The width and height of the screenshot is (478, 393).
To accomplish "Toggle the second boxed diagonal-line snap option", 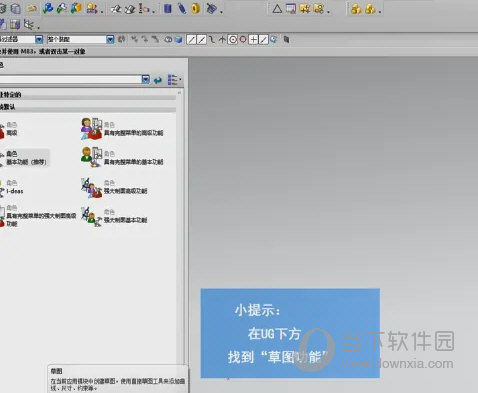I will pyautogui.click(x=201, y=40).
